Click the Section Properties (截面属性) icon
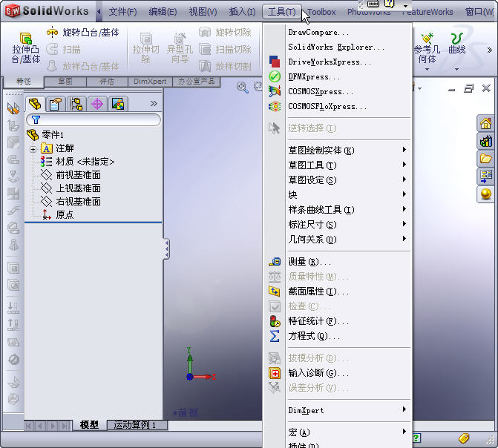This screenshot has height=448, width=498. point(275,291)
